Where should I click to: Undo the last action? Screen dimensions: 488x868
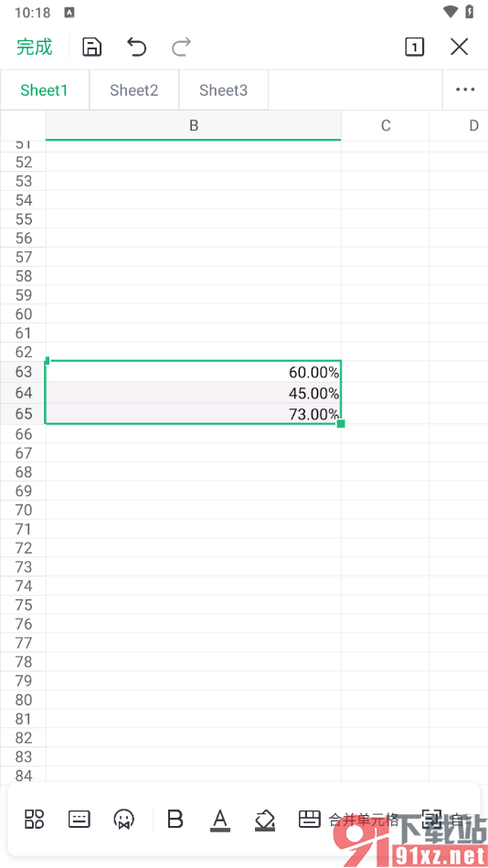tap(136, 47)
